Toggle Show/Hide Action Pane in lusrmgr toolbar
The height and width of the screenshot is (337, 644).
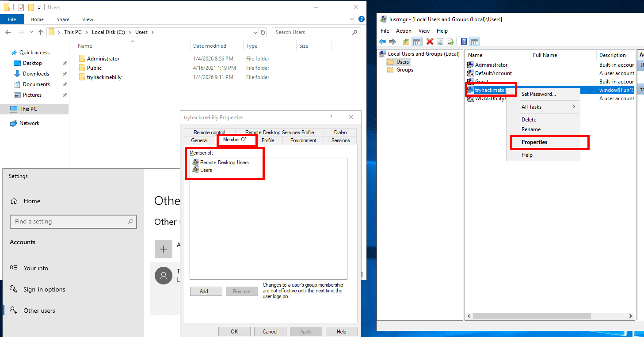tap(475, 42)
